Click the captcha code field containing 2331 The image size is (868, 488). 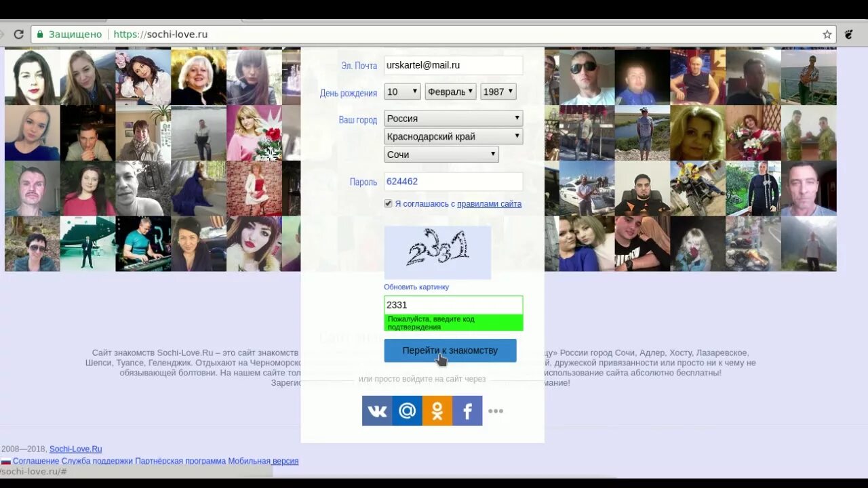[x=453, y=305]
